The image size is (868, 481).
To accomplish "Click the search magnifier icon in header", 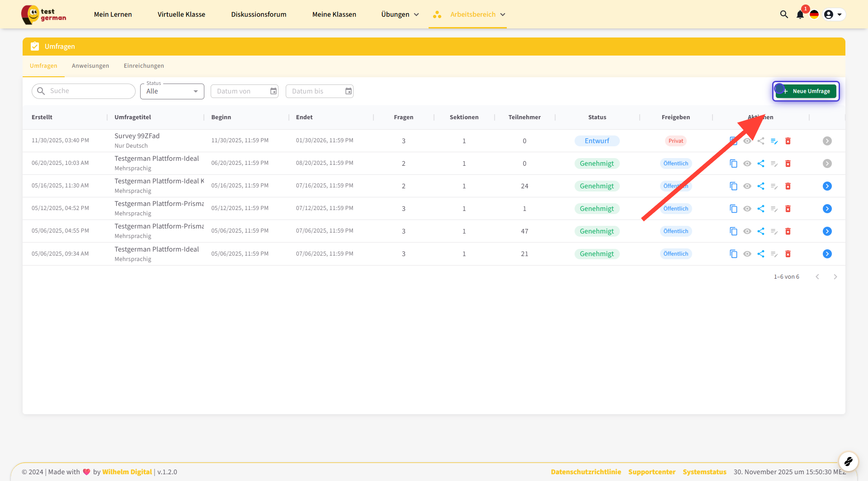I will 784,14.
